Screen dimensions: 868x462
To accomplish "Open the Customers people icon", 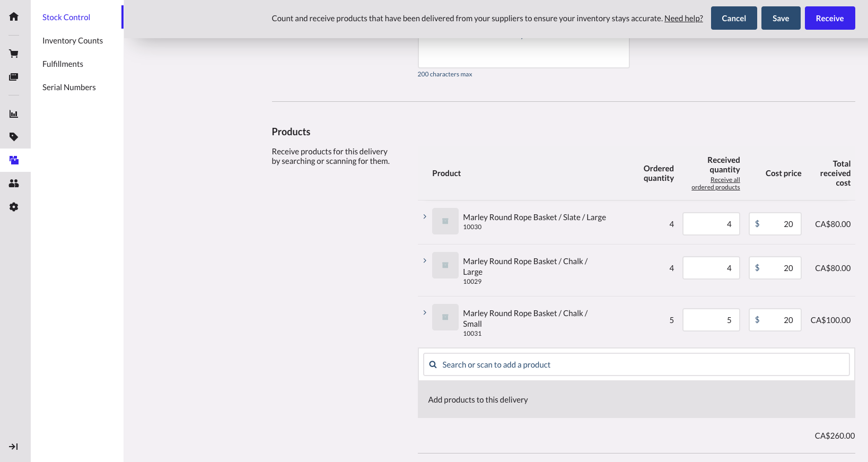I will click(x=14, y=184).
